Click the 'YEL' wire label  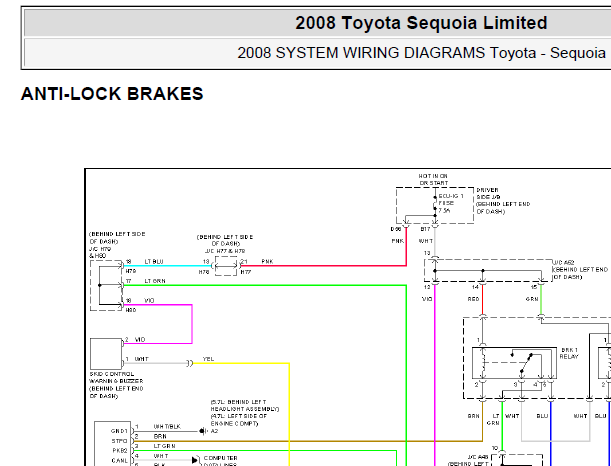point(208,359)
